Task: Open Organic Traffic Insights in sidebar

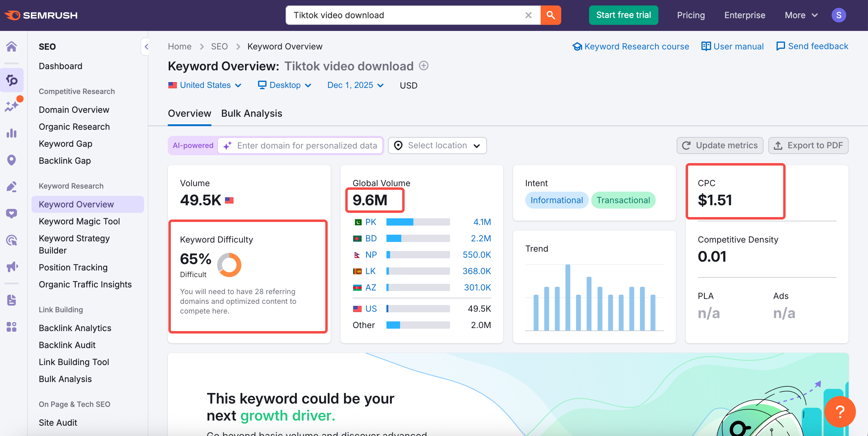Action: [85, 284]
